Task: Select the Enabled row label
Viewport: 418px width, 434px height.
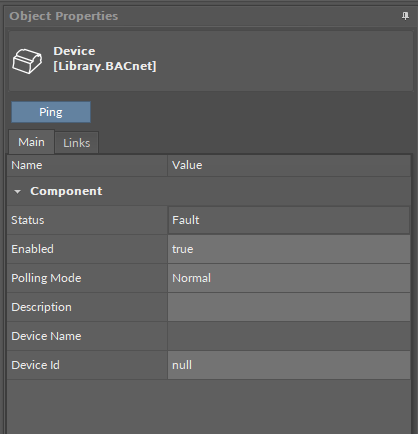Action: coord(32,249)
